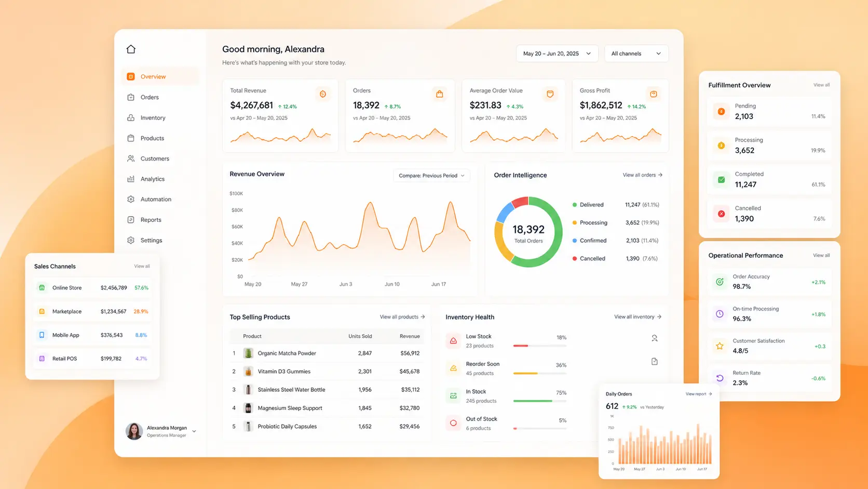This screenshot has height=489, width=868.
Task: Click the Online Store channel icon
Action: [x=42, y=287]
